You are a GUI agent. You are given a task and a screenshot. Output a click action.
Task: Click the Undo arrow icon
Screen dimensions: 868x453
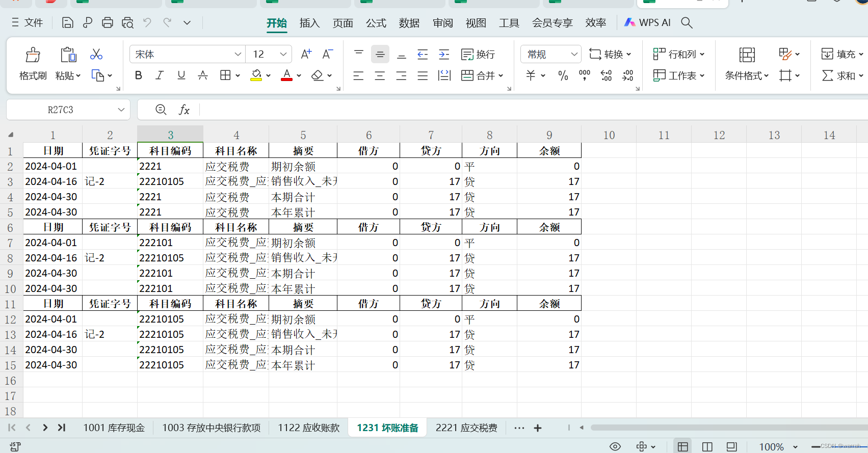coord(147,22)
